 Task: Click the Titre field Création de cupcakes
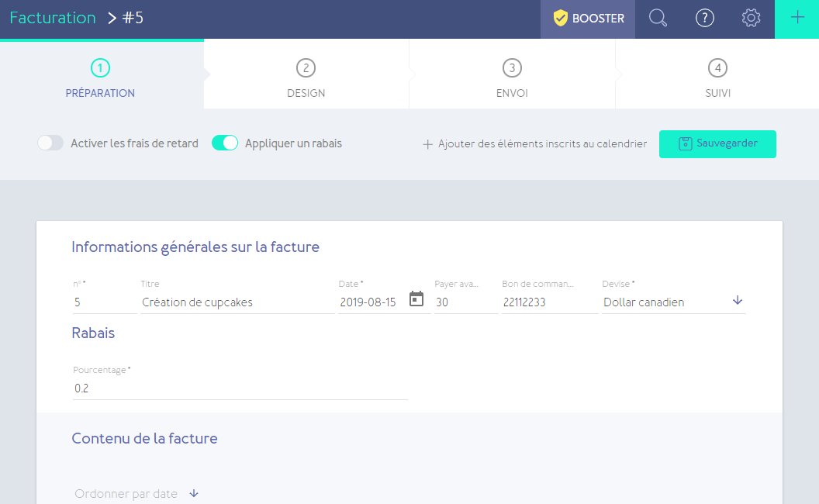pos(237,302)
